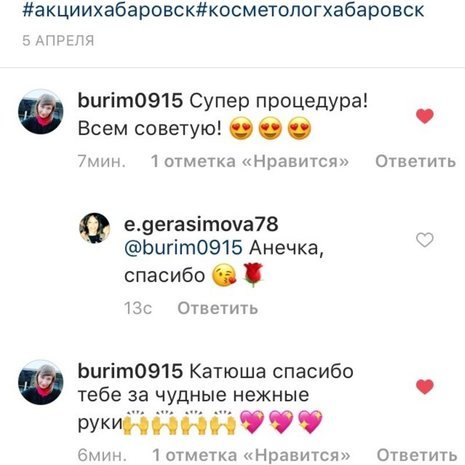Open burim0915 avatar beside "Катюша спасибо"
Screen dimensions: 465x465
coord(40,382)
